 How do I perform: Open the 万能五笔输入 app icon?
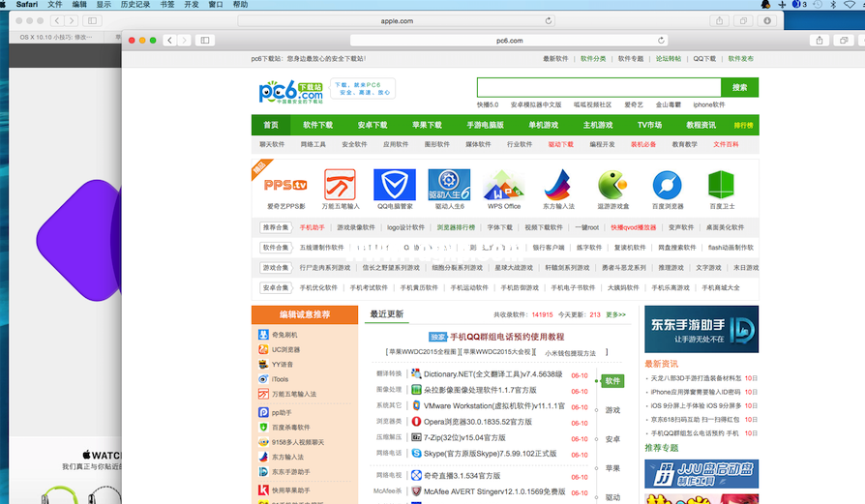click(340, 185)
